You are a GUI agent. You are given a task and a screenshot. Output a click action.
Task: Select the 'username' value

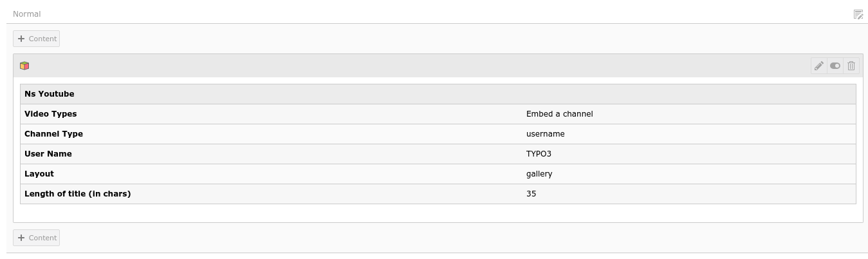pos(545,134)
